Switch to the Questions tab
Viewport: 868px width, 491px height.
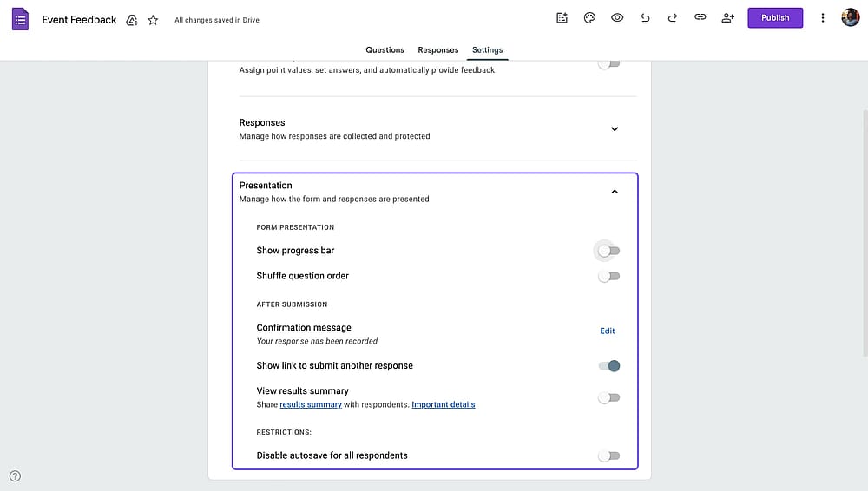click(x=385, y=49)
